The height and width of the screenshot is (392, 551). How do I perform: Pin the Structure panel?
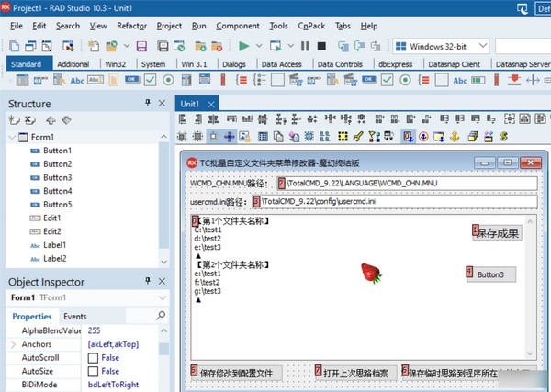[x=148, y=103]
